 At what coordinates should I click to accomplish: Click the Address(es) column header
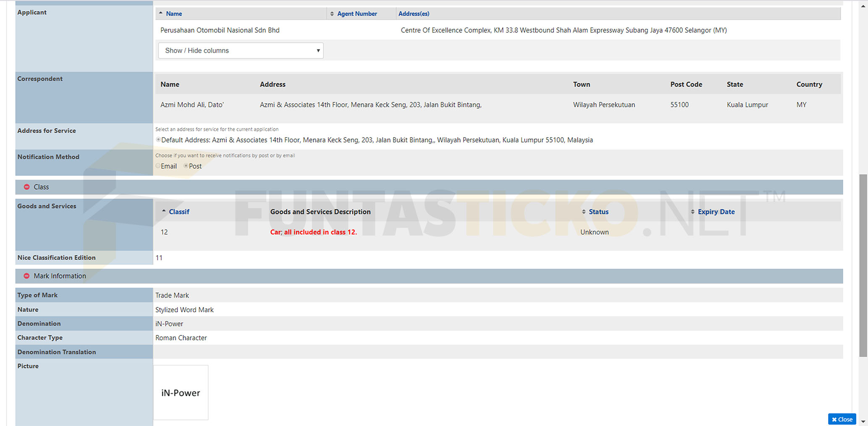[414, 13]
